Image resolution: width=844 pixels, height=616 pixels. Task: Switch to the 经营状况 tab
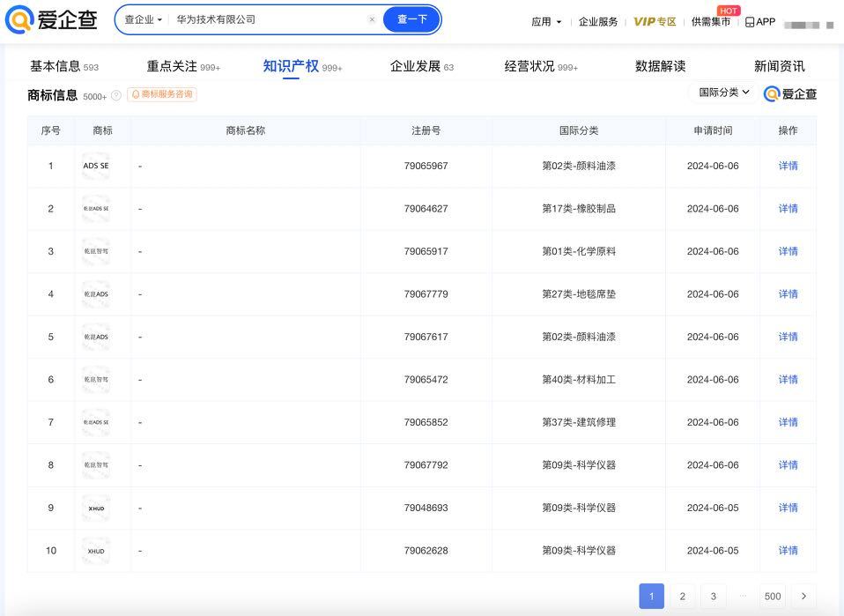point(541,66)
